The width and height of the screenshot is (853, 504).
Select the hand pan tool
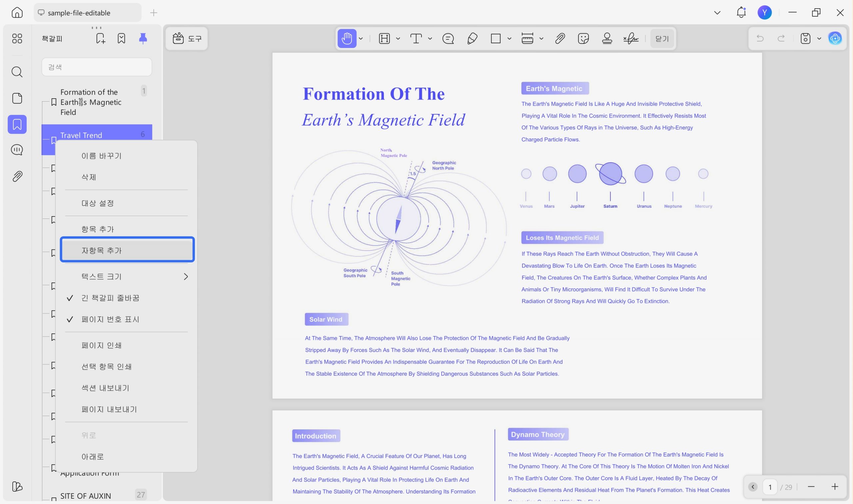347,38
